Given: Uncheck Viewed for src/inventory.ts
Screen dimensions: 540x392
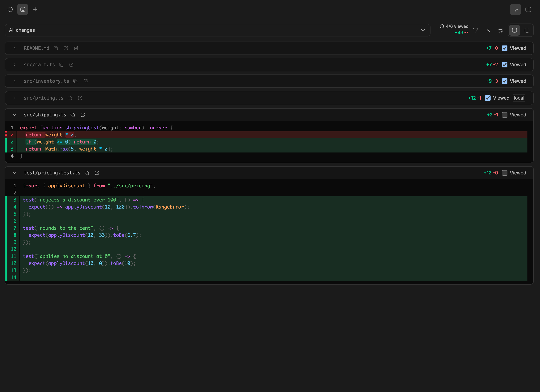Looking at the screenshot, I should pos(504,81).
